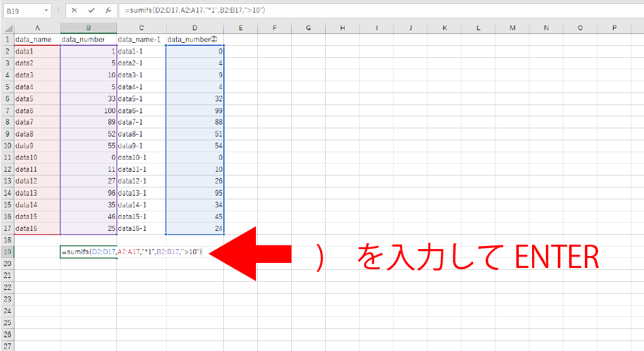Viewport: 644px width, 351px height.
Task: Click inside the Name Box showing B19
Action: (x=22, y=11)
